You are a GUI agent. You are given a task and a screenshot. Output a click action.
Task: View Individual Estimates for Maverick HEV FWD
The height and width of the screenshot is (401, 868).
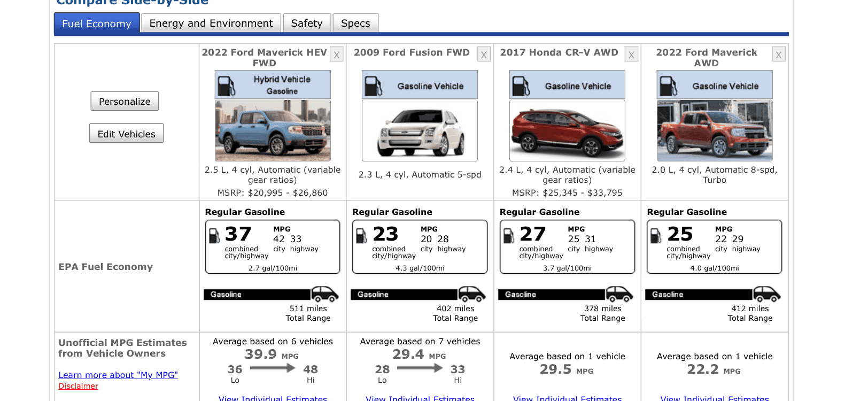[273, 398]
